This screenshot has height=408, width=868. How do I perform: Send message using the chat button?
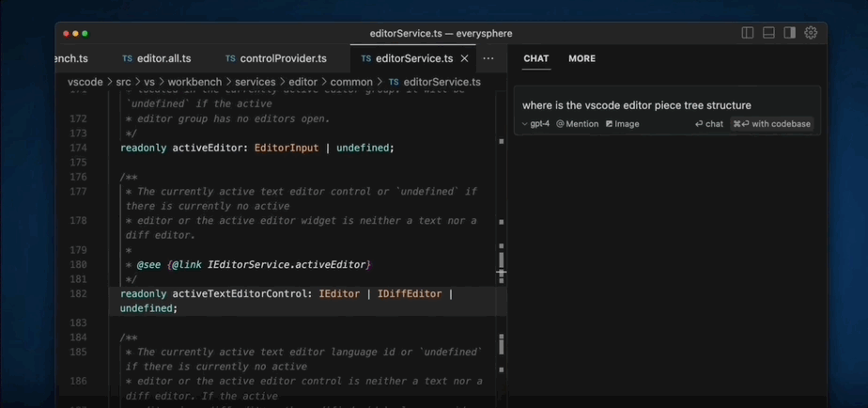click(x=709, y=124)
